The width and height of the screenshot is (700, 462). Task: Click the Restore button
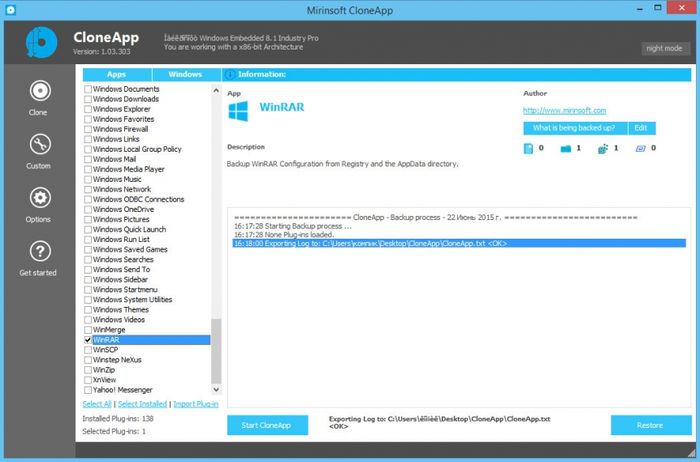coord(650,425)
